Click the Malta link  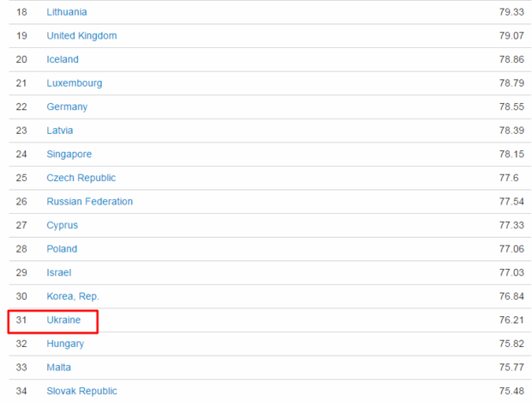point(59,367)
